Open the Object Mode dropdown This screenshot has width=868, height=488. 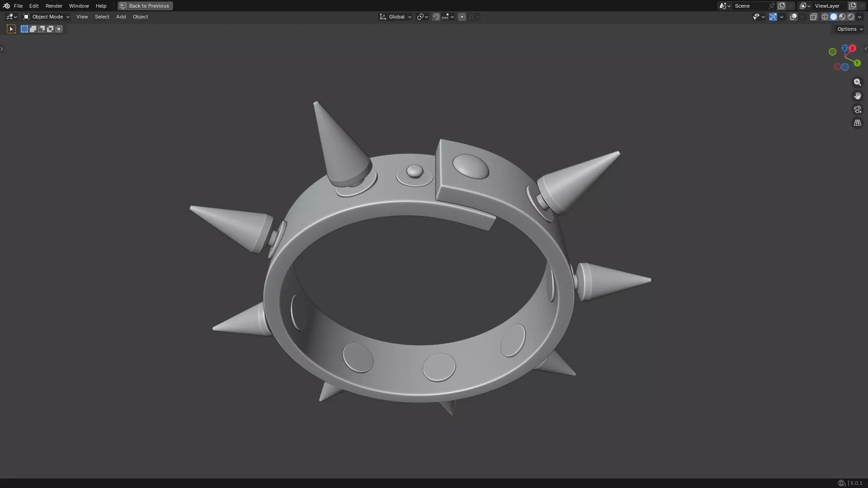pos(47,17)
